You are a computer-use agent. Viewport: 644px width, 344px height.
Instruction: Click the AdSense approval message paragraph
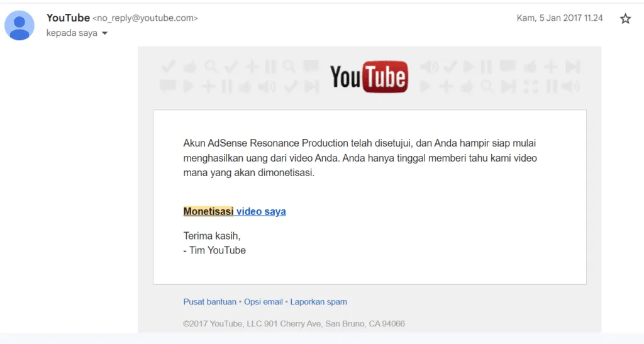pos(360,158)
